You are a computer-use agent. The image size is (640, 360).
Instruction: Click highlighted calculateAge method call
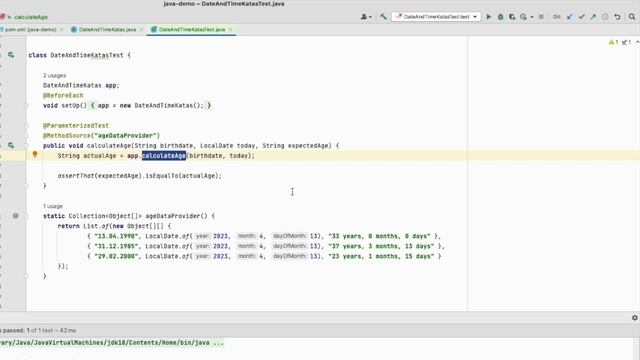click(164, 156)
